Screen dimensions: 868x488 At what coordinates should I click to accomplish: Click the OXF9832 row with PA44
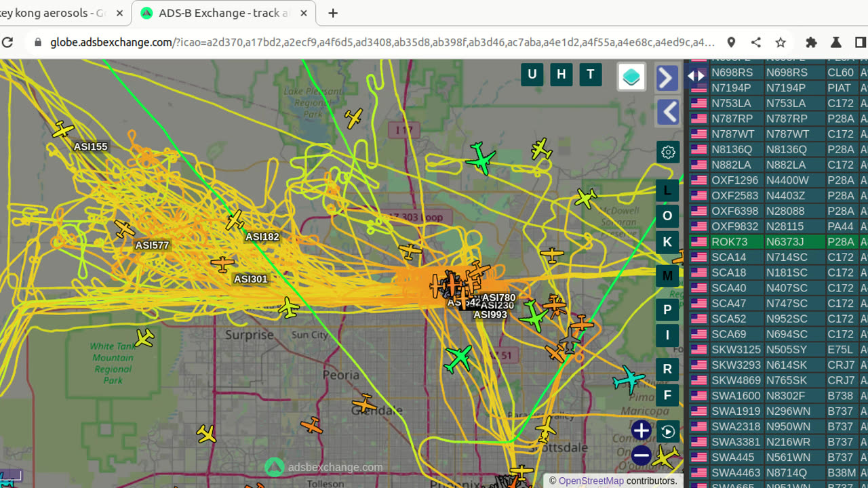tap(778, 226)
